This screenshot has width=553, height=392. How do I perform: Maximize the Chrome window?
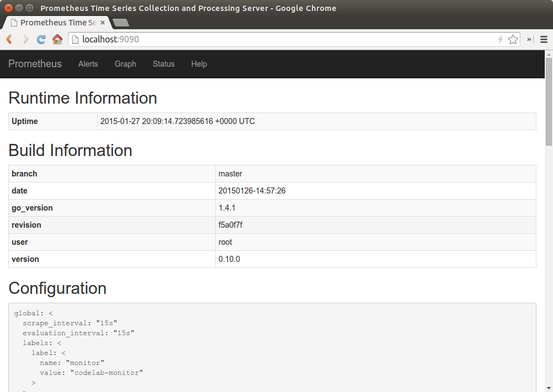pyautogui.click(x=30, y=8)
